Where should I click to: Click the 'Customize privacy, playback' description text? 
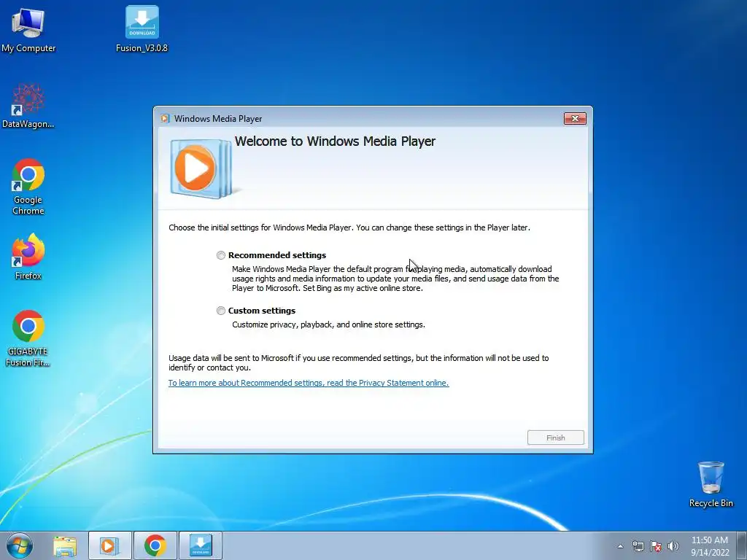click(328, 324)
